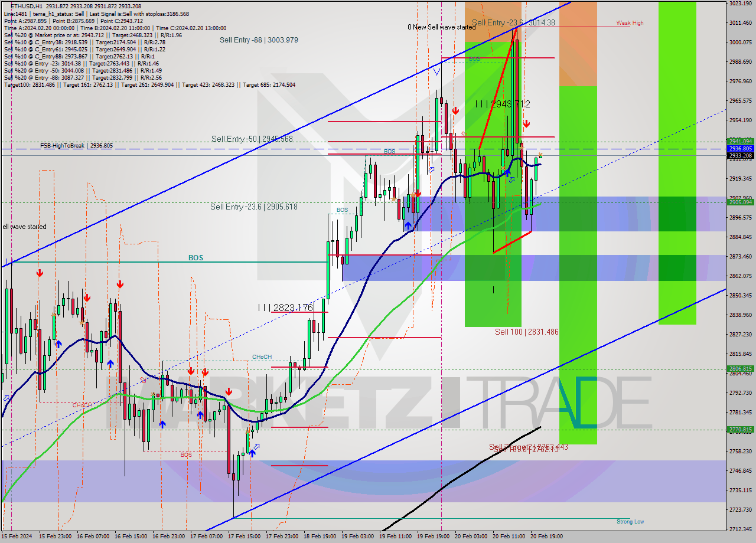Click the 'Target100: 2831.486' targets summary line

[x=149, y=84]
